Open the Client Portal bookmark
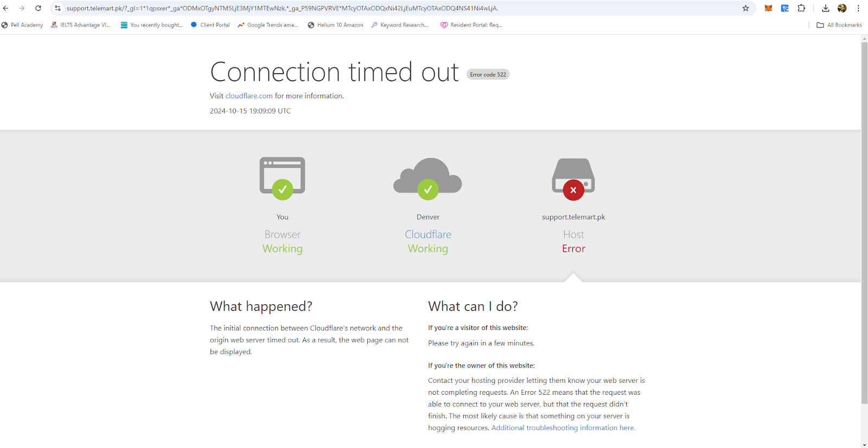The width and height of the screenshot is (868, 448). (x=210, y=25)
